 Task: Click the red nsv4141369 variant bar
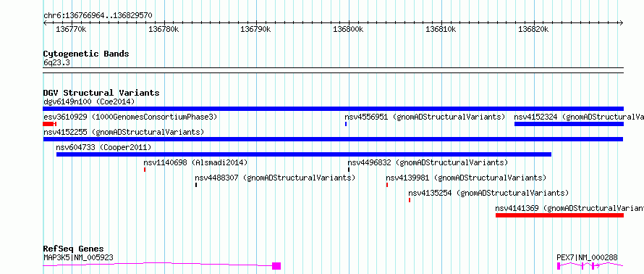coord(559,215)
